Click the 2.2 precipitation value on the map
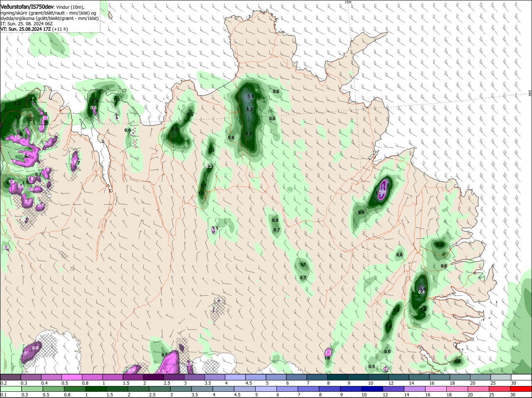Image resolution: width=532 pixels, height=398 pixels. pyautogui.click(x=249, y=133)
